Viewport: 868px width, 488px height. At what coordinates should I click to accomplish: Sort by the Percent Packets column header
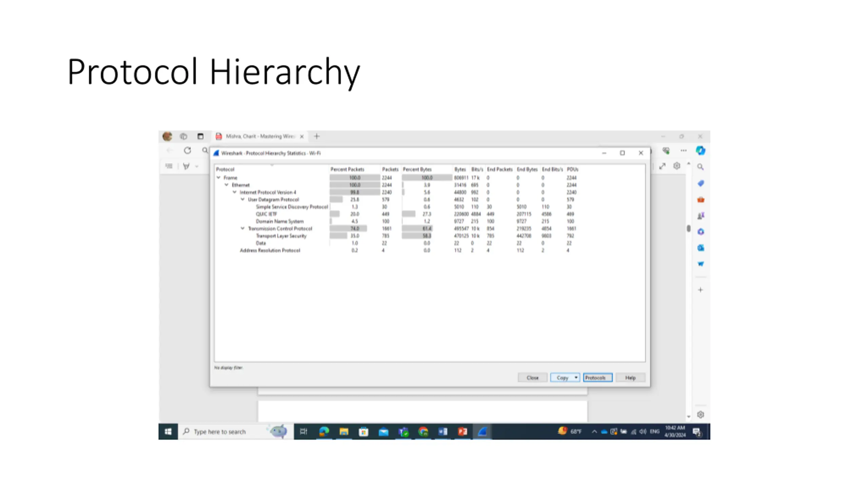(x=347, y=169)
